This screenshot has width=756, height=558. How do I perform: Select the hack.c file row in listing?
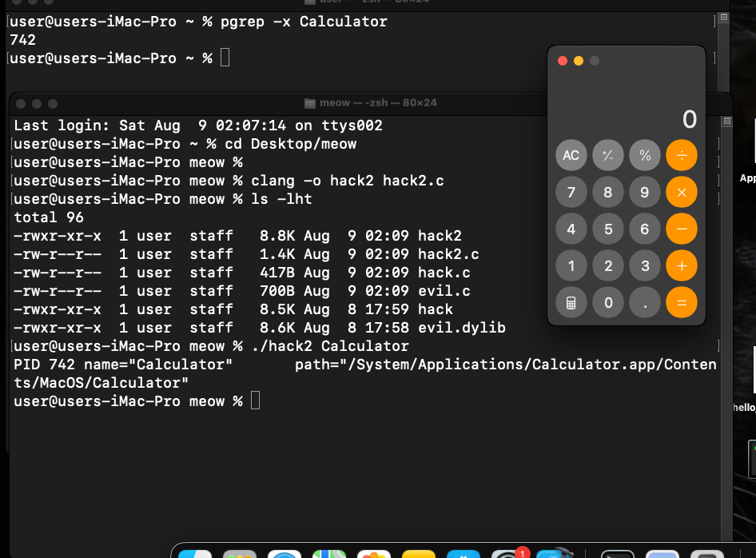pyautogui.click(x=242, y=273)
